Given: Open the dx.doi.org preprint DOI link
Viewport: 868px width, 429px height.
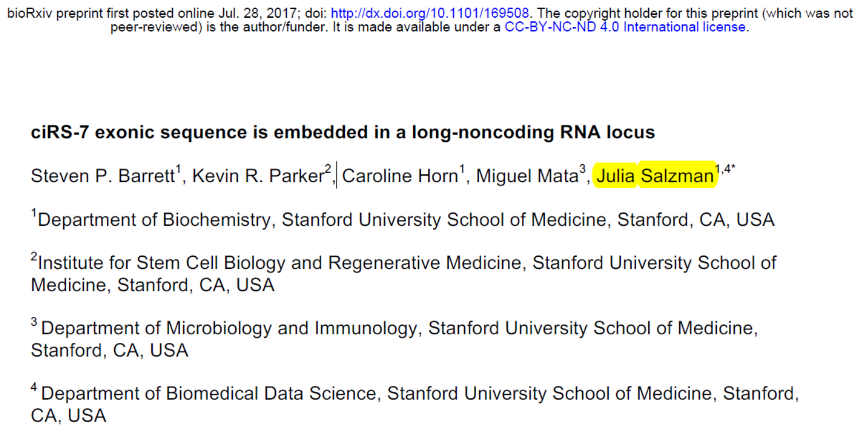Looking at the screenshot, I should 430,13.
